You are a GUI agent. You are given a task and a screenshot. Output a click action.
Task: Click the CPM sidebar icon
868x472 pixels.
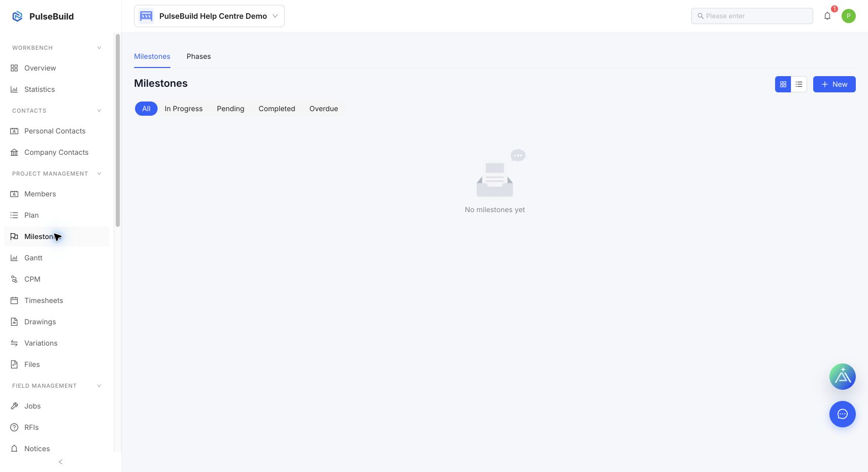[x=14, y=279]
